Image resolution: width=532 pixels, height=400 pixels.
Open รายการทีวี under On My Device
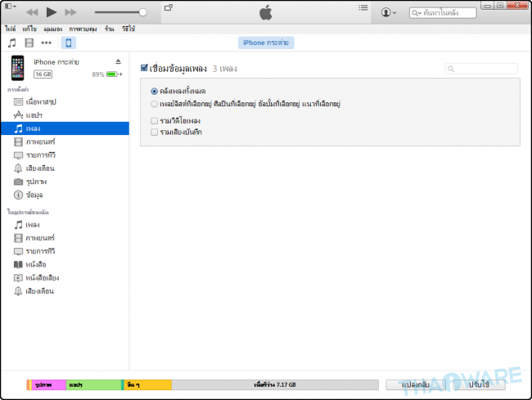(x=65, y=251)
